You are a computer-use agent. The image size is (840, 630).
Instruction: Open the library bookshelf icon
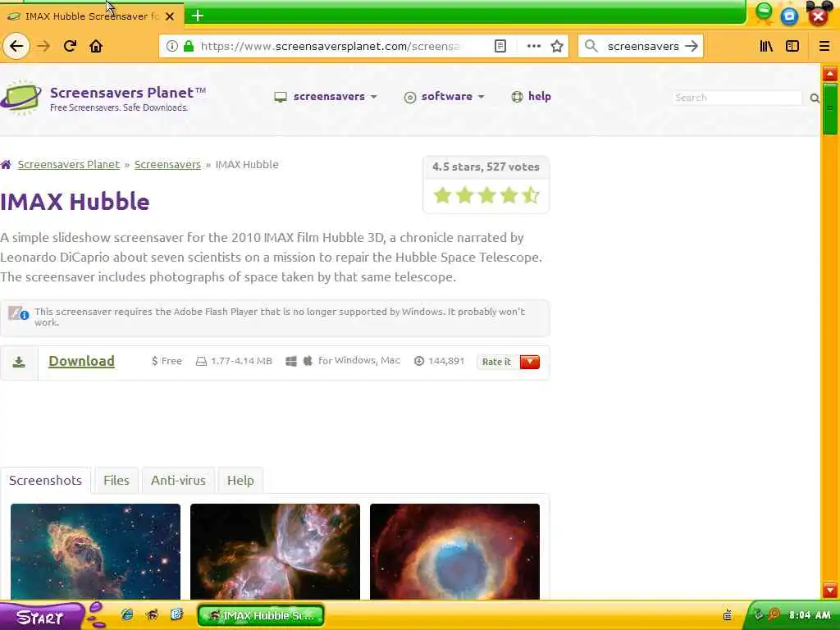click(766, 46)
